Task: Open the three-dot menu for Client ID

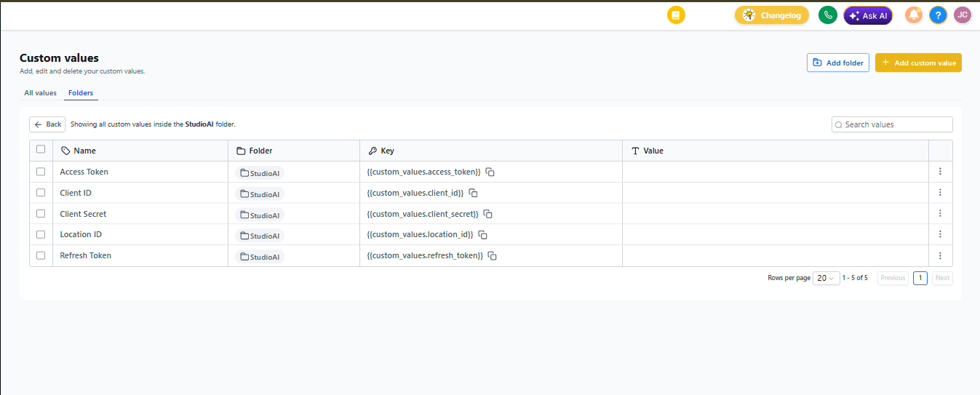Action: click(940, 193)
